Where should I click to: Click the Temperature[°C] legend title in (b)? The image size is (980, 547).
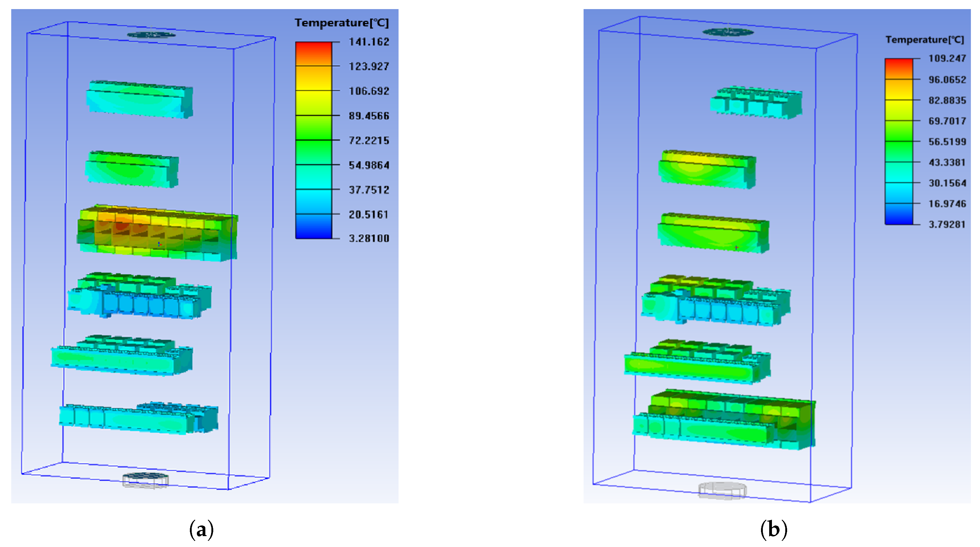tap(924, 40)
